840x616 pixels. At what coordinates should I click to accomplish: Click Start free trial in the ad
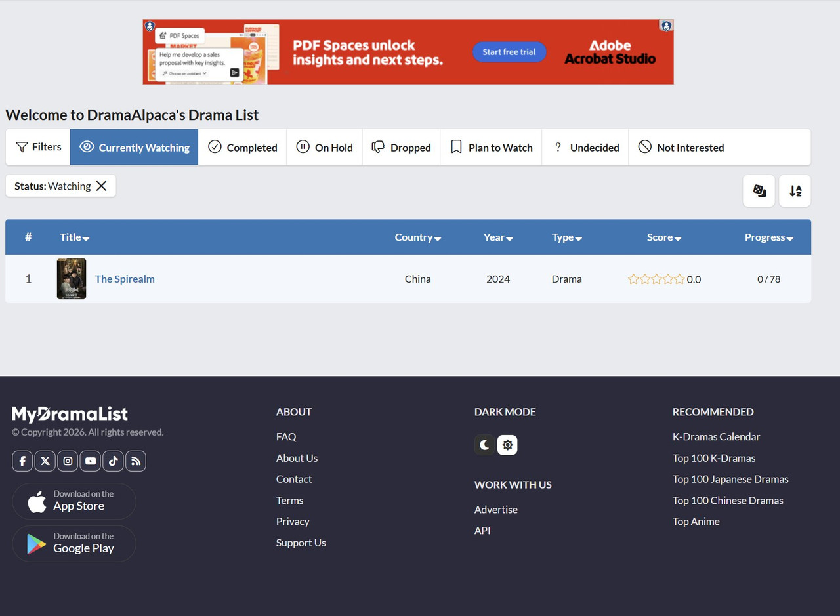point(509,52)
